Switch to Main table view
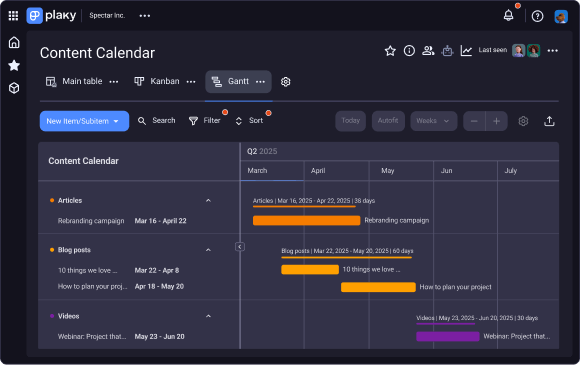 pyautogui.click(x=74, y=81)
